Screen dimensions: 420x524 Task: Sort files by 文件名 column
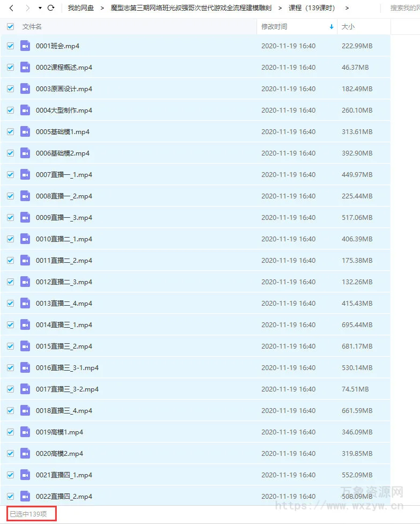click(32, 26)
